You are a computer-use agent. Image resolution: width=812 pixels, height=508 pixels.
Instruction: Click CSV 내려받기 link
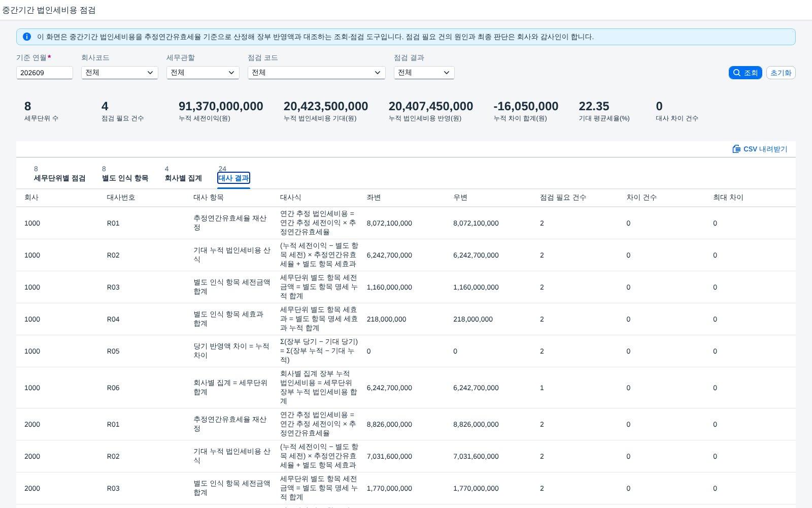(x=760, y=149)
